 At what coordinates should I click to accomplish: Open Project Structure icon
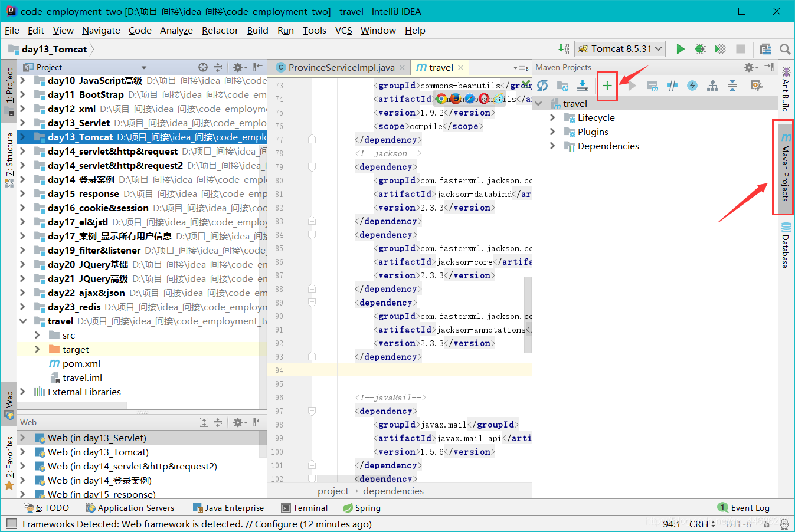[765, 49]
